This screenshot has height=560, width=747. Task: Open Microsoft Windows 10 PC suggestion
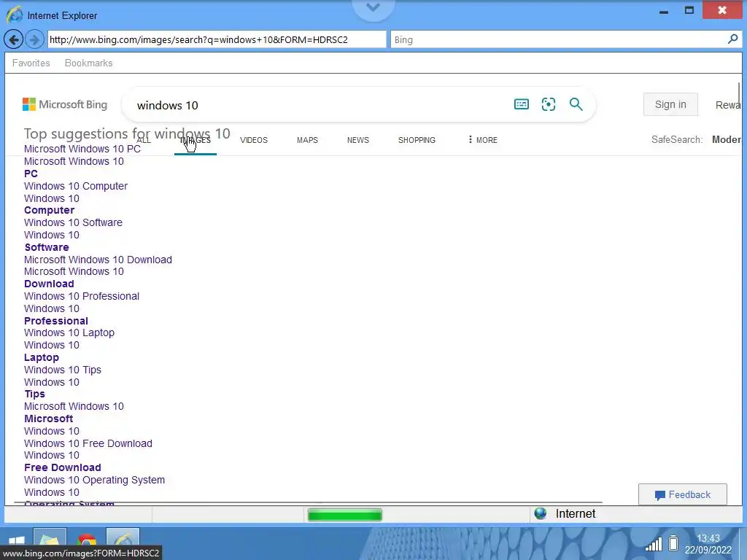click(82, 149)
